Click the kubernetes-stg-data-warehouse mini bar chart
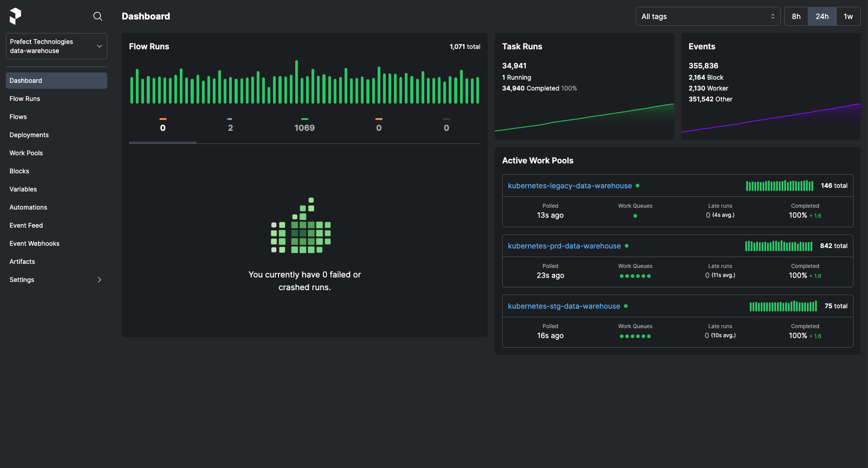 [x=783, y=306]
